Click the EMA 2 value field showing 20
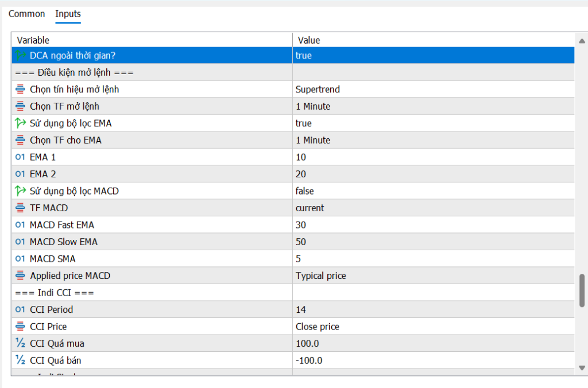Image resolution: width=588 pixels, height=388 pixels. 301,174
